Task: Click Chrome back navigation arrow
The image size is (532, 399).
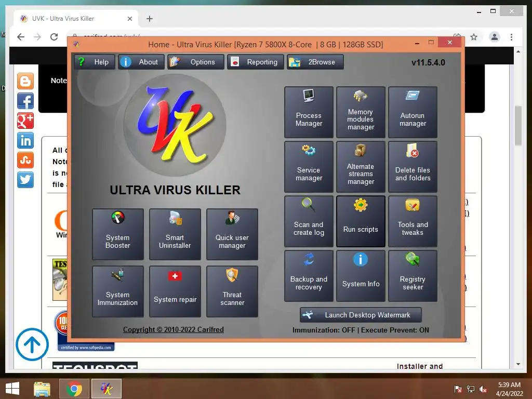Action: click(x=21, y=37)
